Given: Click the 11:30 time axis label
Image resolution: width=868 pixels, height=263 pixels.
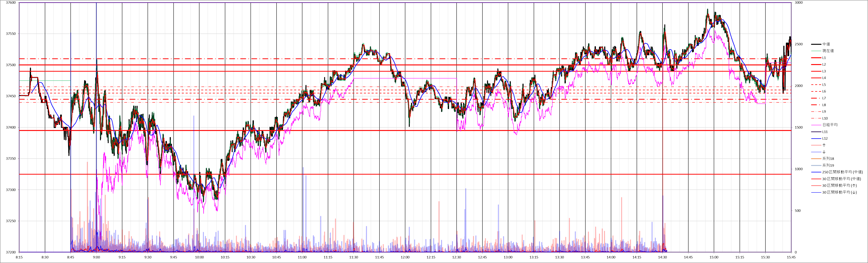Looking at the screenshot, I should [x=354, y=257].
